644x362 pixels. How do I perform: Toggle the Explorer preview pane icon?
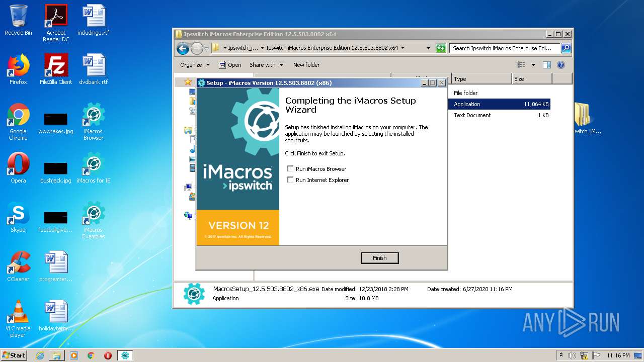(547, 65)
